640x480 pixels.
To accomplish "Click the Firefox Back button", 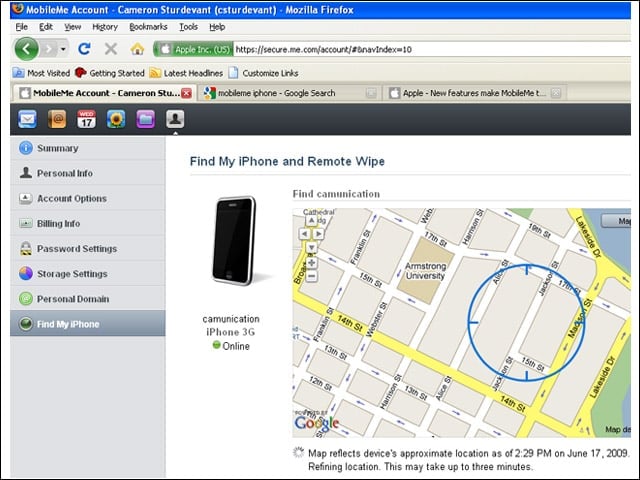I will point(26,49).
